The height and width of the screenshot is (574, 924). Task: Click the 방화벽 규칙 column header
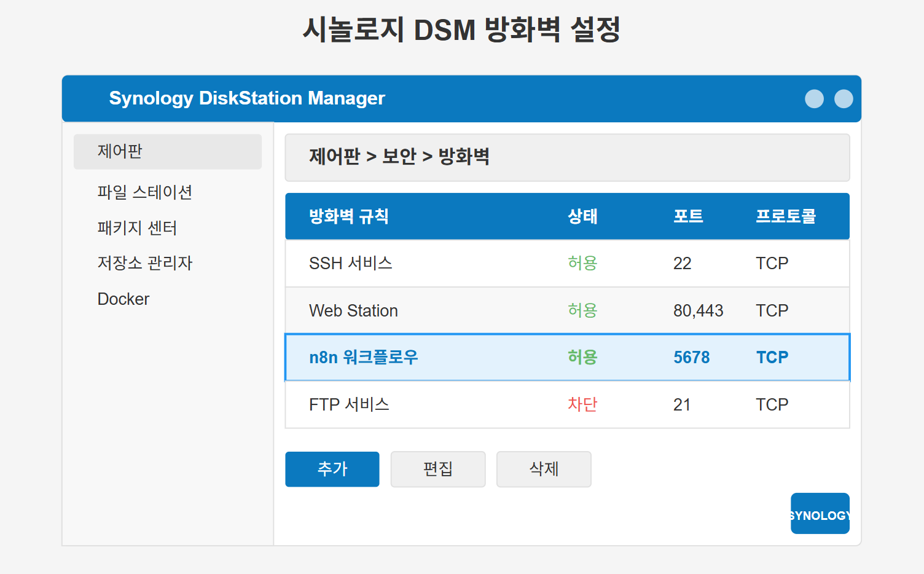click(x=348, y=216)
